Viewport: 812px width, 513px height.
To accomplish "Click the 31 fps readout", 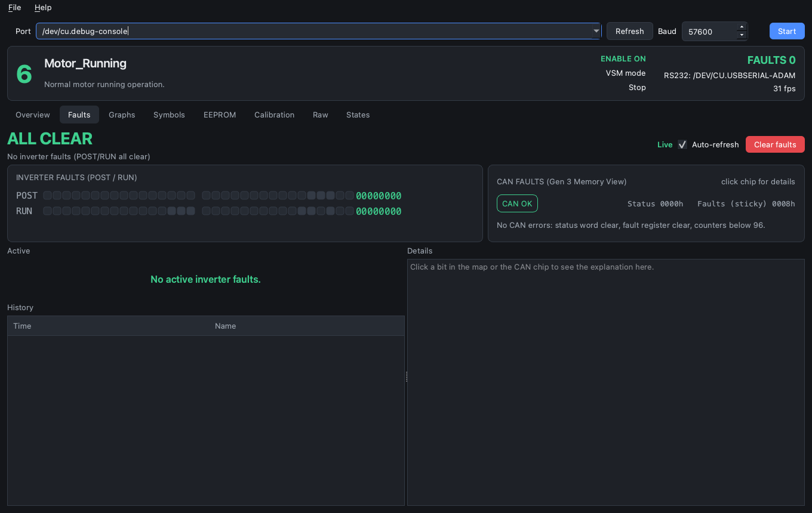I will click(x=785, y=88).
